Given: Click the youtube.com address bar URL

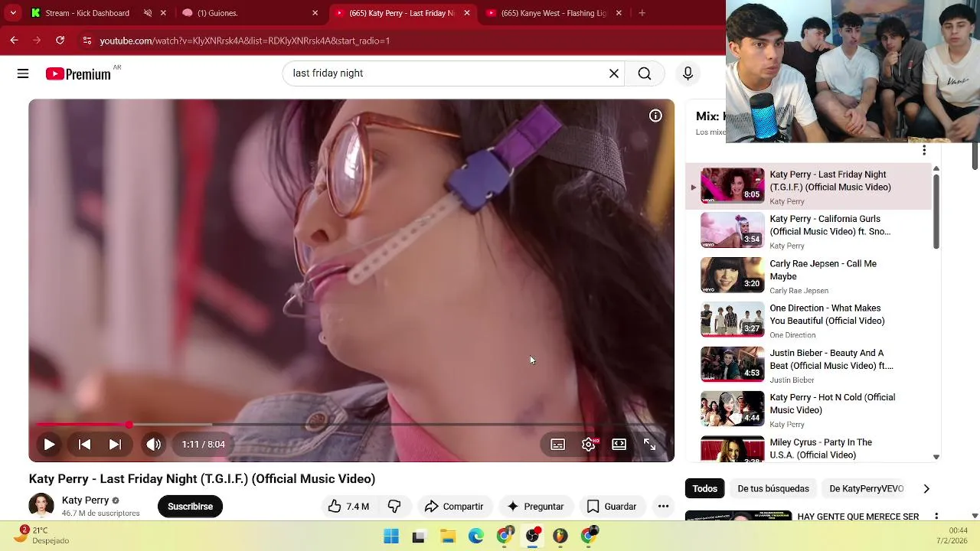Looking at the screenshot, I should coord(245,41).
